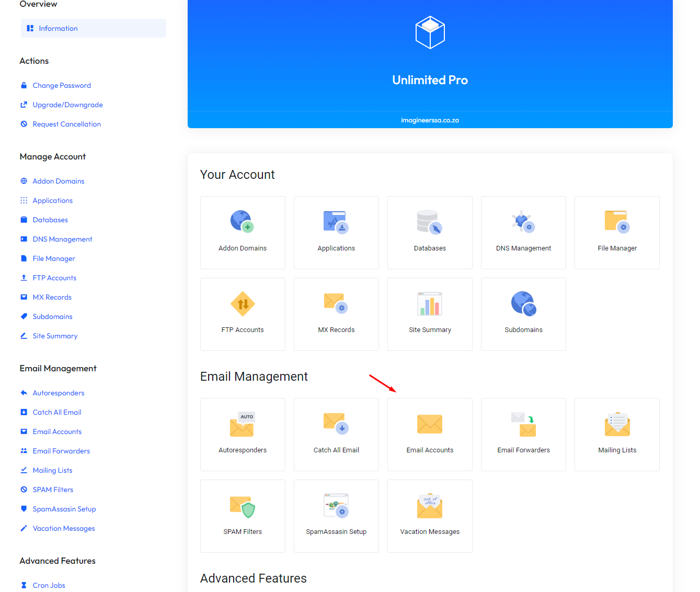Open the SPAM Filters shield tile

click(x=243, y=515)
